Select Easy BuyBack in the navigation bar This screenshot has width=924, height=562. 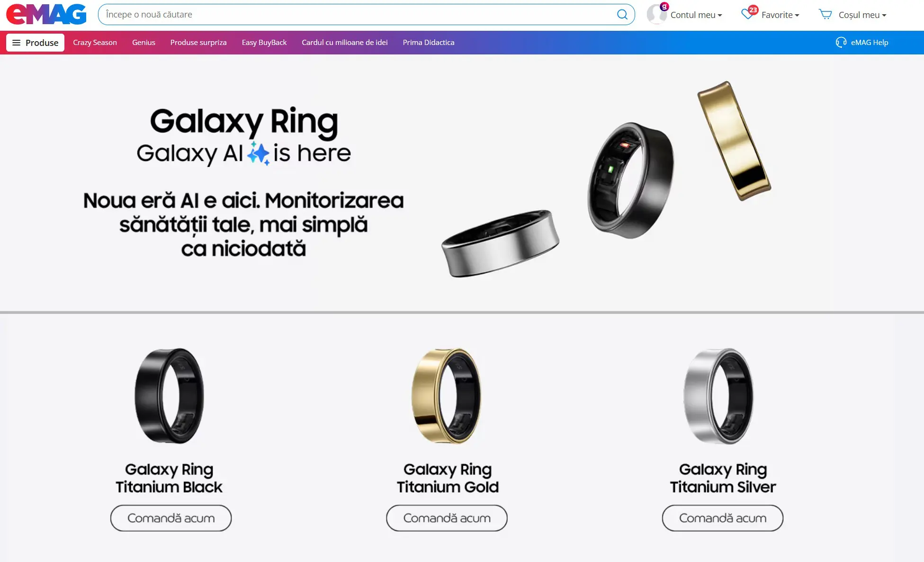tap(264, 43)
